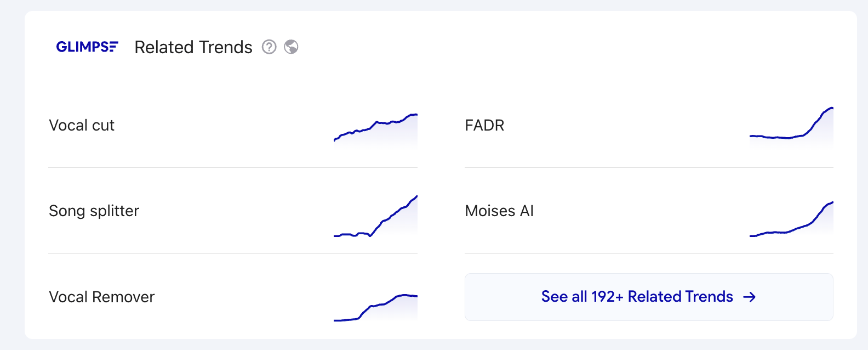See all 192+ Related Trends

pos(649,297)
